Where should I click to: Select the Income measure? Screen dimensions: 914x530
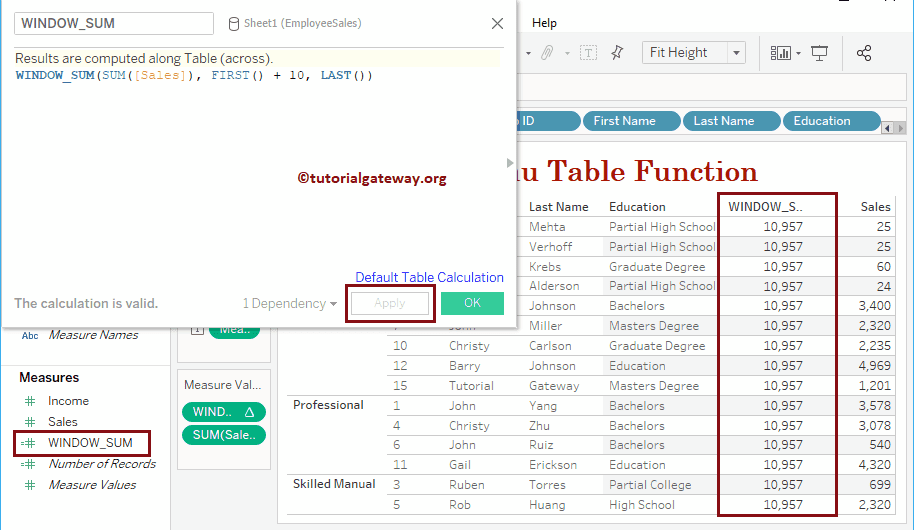pos(68,401)
